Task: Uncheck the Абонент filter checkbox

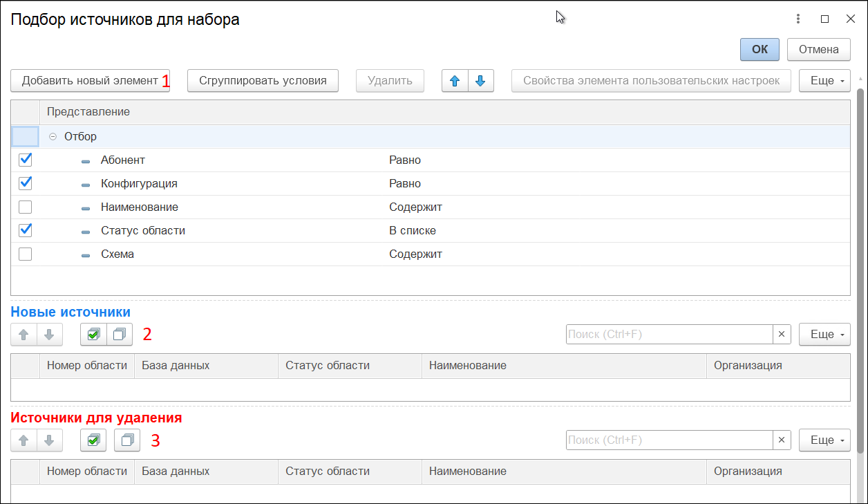Action: [25, 160]
